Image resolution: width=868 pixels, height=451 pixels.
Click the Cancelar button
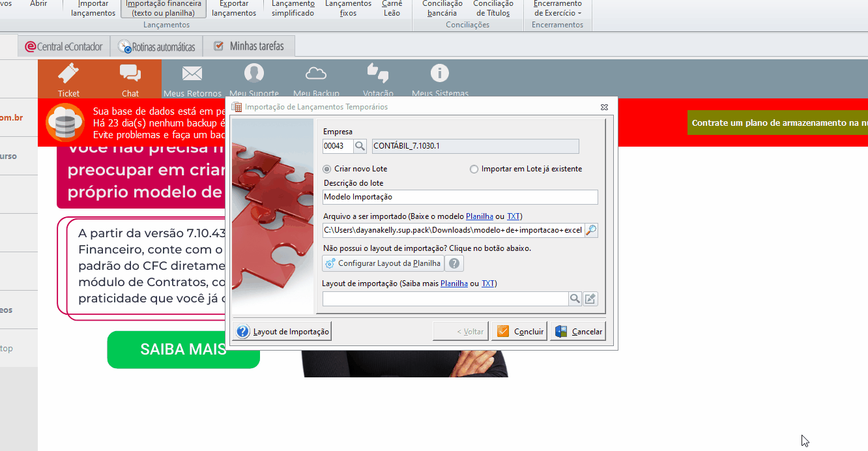579,331
